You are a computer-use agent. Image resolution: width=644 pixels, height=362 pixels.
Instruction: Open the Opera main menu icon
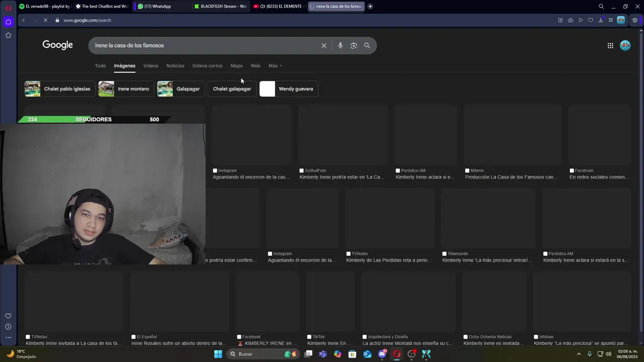pyautogui.click(x=8, y=8)
